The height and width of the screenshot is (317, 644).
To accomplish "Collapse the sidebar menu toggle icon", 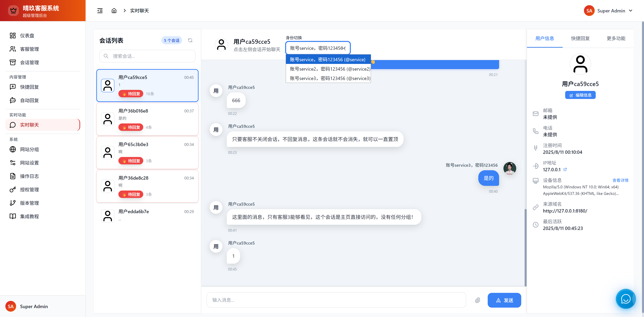I will (100, 11).
